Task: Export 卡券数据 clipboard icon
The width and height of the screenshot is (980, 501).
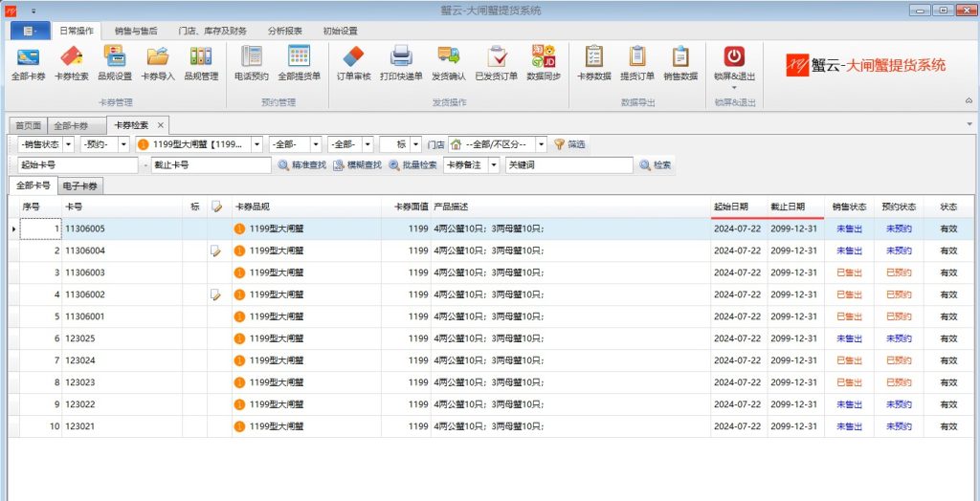Action: pyautogui.click(x=593, y=63)
